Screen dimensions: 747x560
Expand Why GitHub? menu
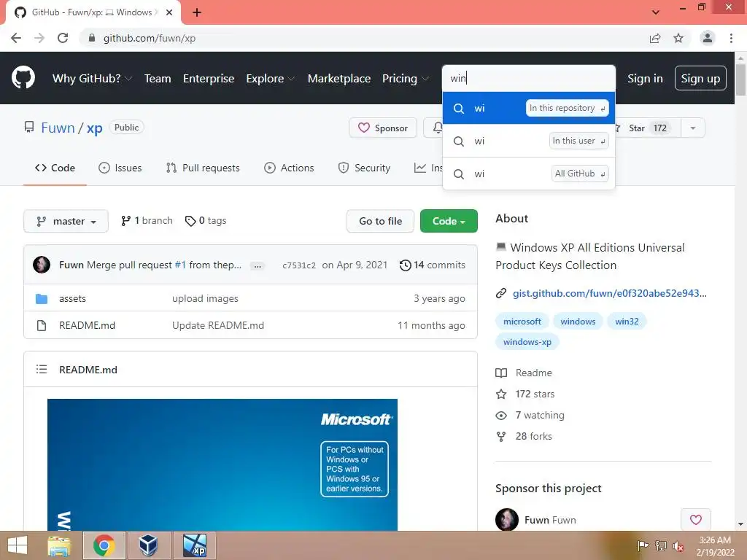click(x=92, y=79)
